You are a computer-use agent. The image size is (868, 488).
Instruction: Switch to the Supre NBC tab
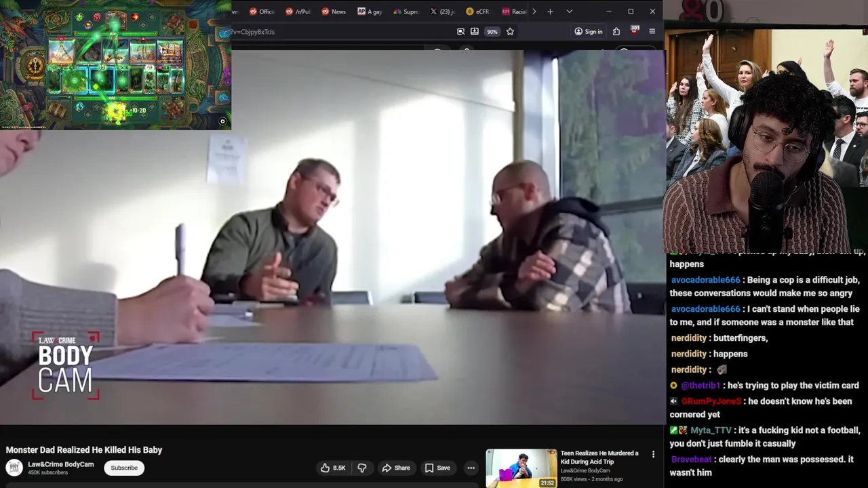(406, 12)
